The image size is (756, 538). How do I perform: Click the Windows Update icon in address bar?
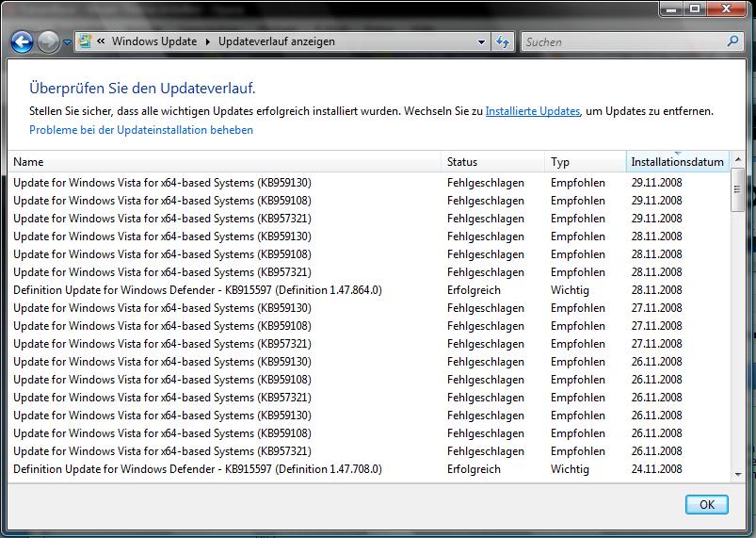(x=85, y=41)
